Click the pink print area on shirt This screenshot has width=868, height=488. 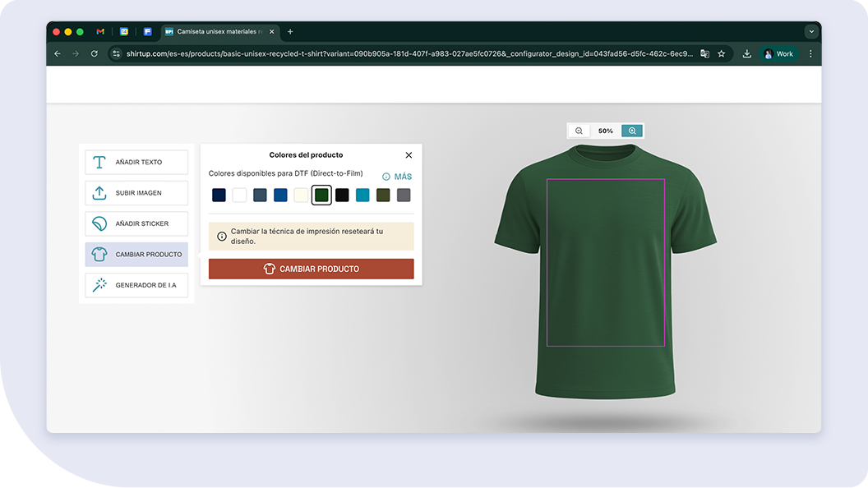(x=606, y=263)
